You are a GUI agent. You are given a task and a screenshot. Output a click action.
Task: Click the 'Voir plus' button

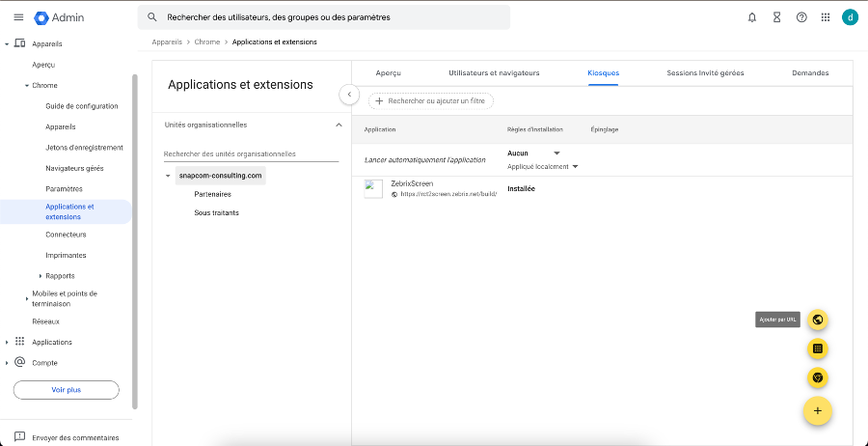click(x=66, y=390)
